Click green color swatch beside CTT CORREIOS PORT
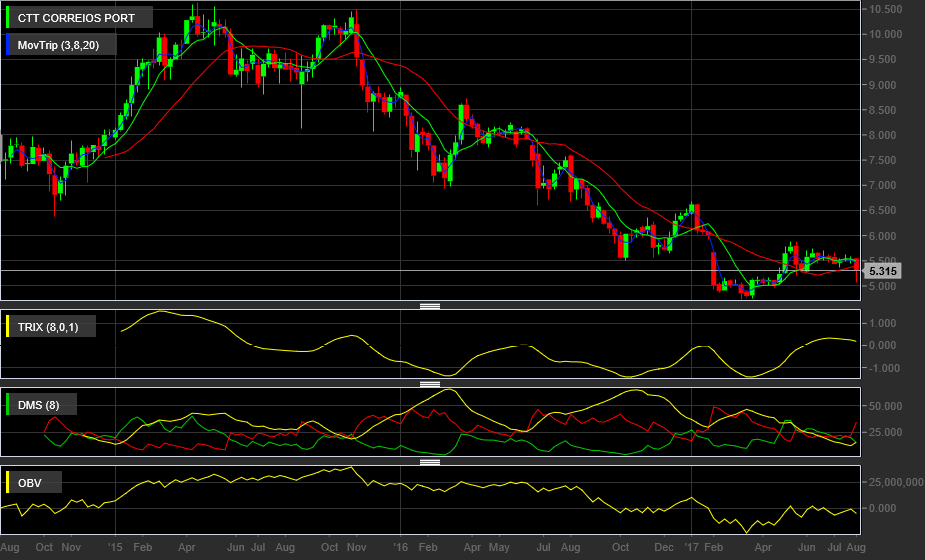The height and width of the screenshot is (560, 925). tap(9, 18)
